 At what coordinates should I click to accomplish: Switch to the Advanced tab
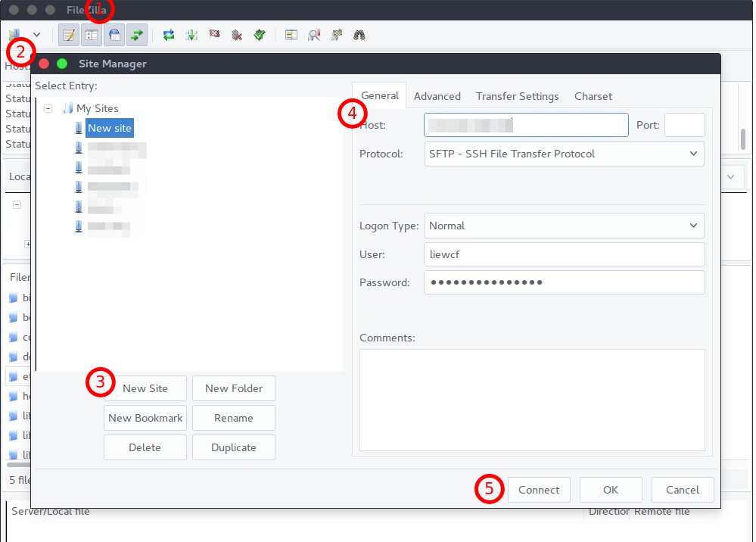pos(437,96)
